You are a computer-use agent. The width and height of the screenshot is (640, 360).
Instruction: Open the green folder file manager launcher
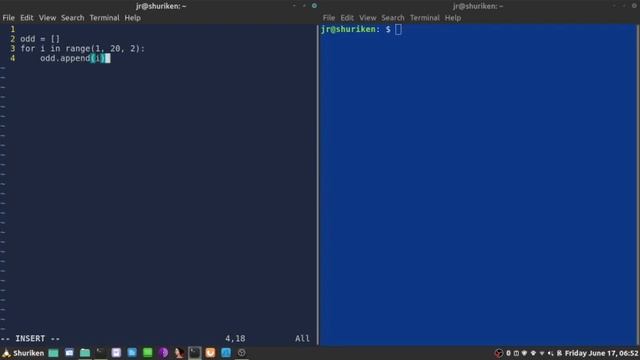[85, 353]
